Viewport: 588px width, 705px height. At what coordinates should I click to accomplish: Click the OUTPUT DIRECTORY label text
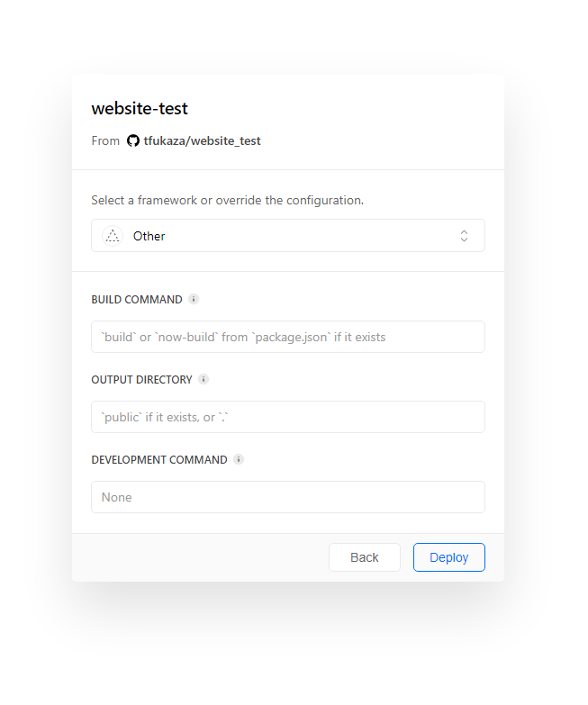(x=141, y=379)
